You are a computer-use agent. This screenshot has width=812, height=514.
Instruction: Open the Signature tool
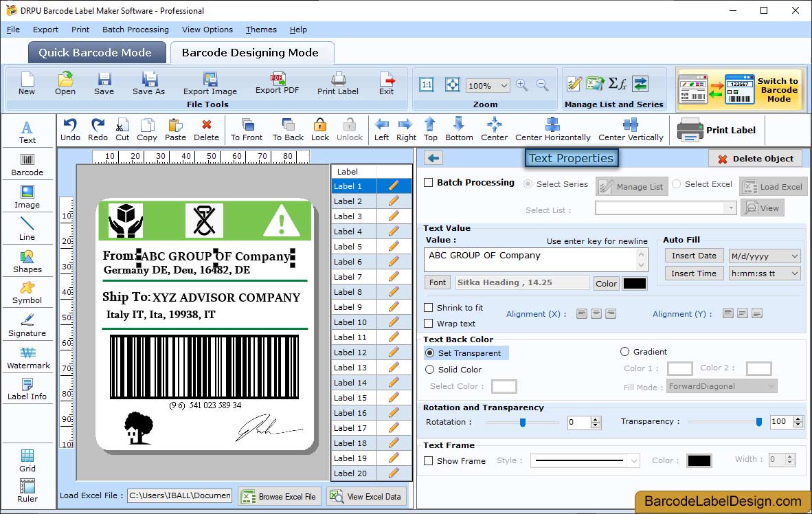pyautogui.click(x=27, y=326)
